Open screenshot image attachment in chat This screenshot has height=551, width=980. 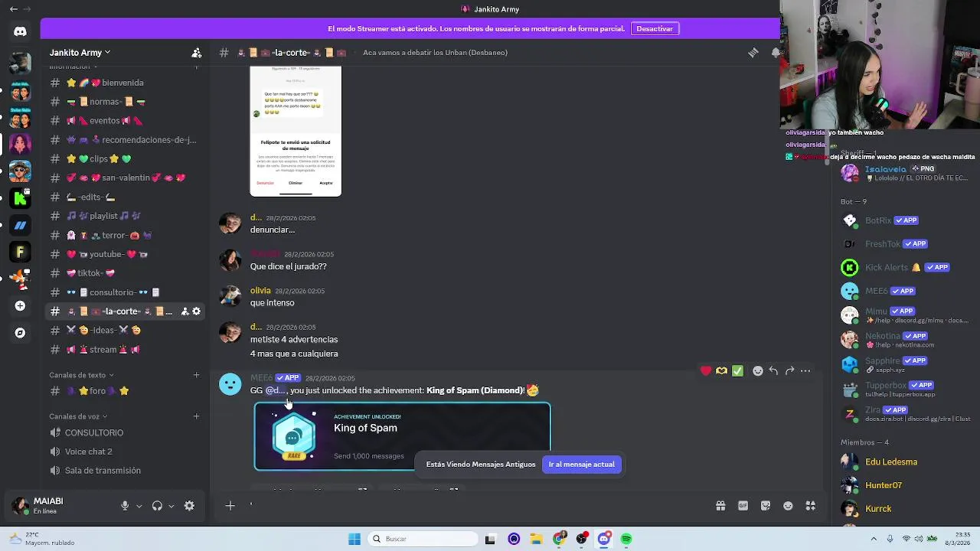click(x=296, y=131)
